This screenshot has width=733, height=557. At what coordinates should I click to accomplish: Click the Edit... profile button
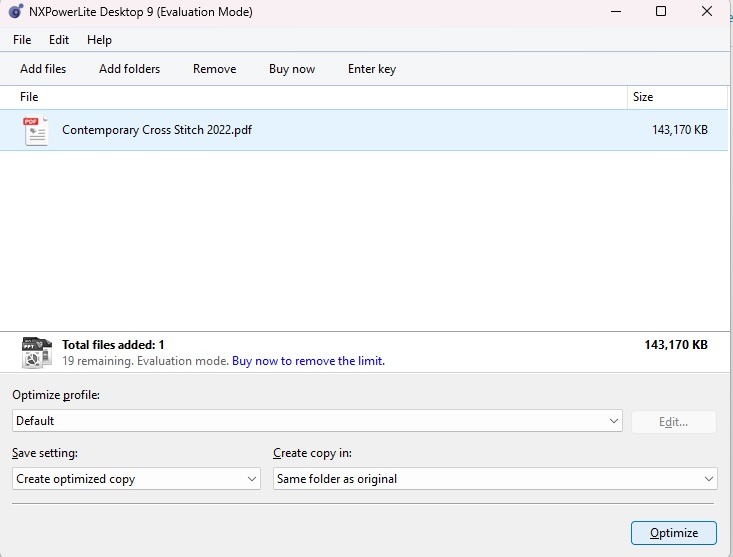click(x=674, y=421)
